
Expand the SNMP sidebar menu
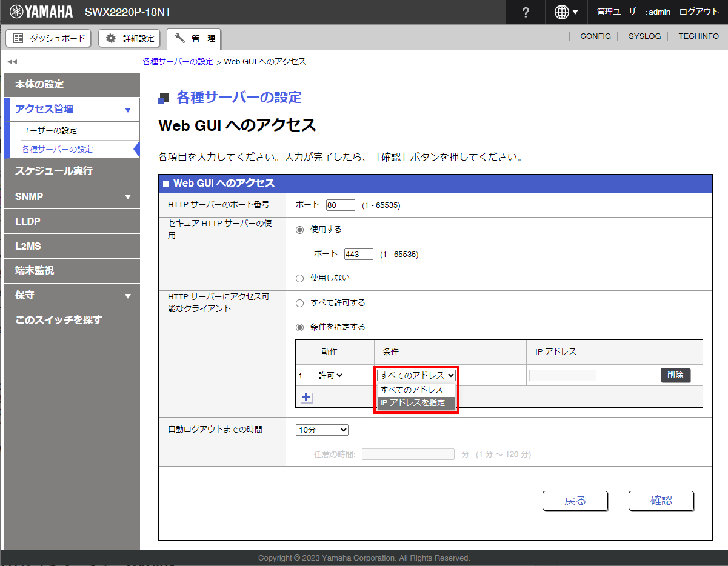coord(72,196)
